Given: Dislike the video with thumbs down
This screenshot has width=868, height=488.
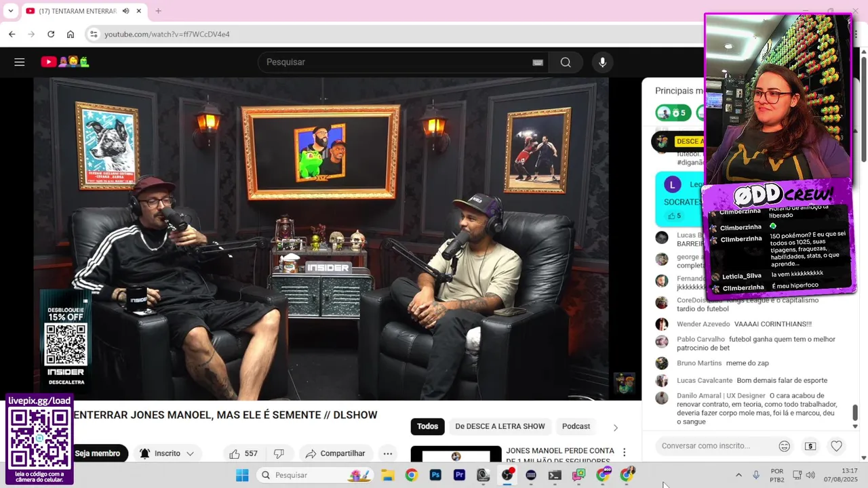Looking at the screenshot, I should [279, 453].
